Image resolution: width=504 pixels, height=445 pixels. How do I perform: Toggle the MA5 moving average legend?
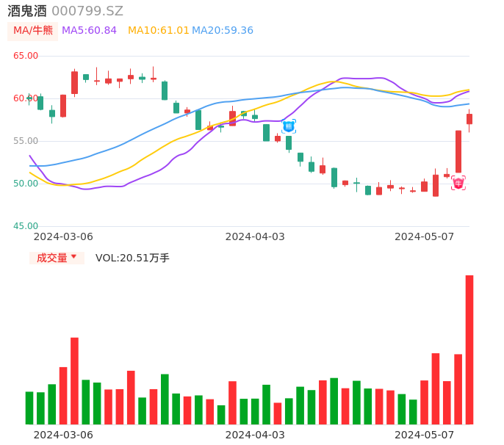[x=89, y=30]
